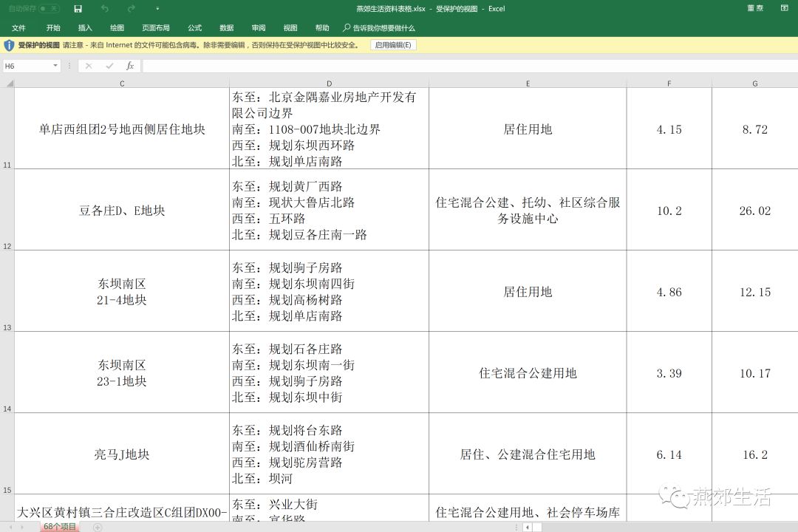Screen dimensions: 798x532
Task: Open Customize Quick Access Toolbar dropdown
Action: point(157,9)
